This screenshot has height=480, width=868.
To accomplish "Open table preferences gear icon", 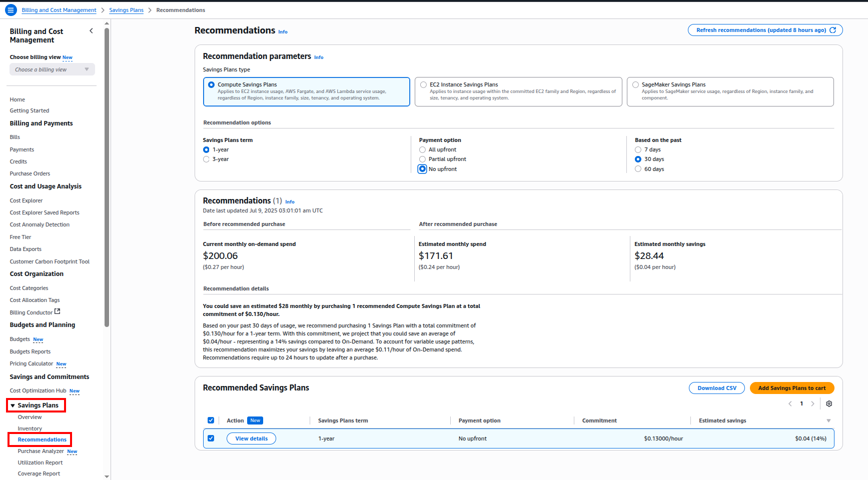I will point(829,404).
